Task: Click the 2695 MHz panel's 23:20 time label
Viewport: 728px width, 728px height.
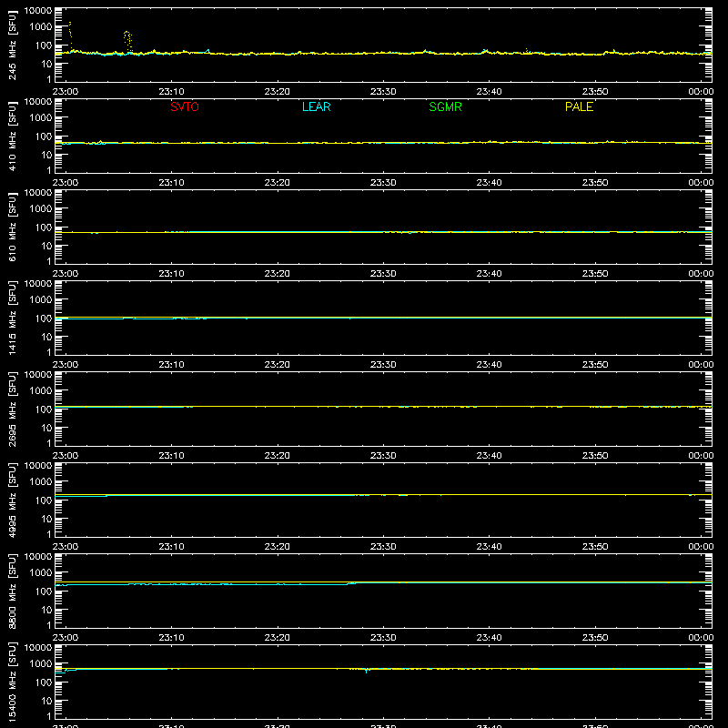Action: click(x=278, y=456)
